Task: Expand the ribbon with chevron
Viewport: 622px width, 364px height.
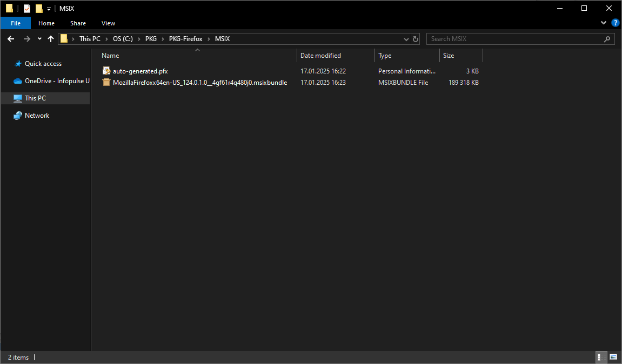Action: (603, 23)
